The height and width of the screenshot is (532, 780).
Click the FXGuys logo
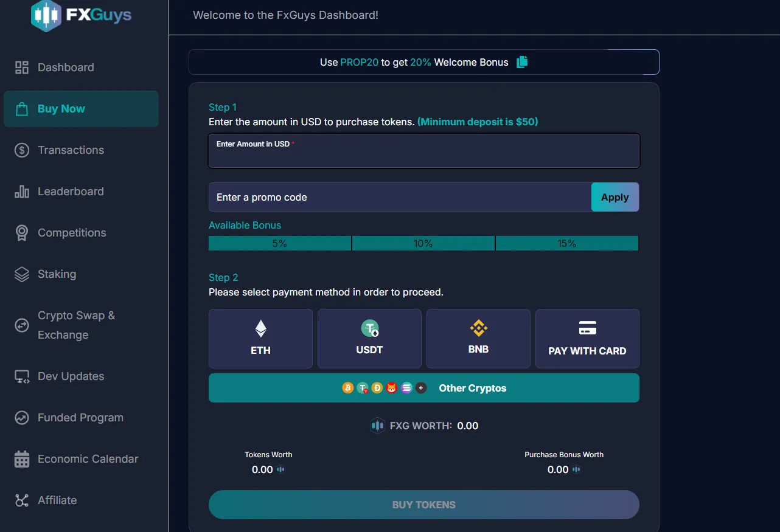81,15
